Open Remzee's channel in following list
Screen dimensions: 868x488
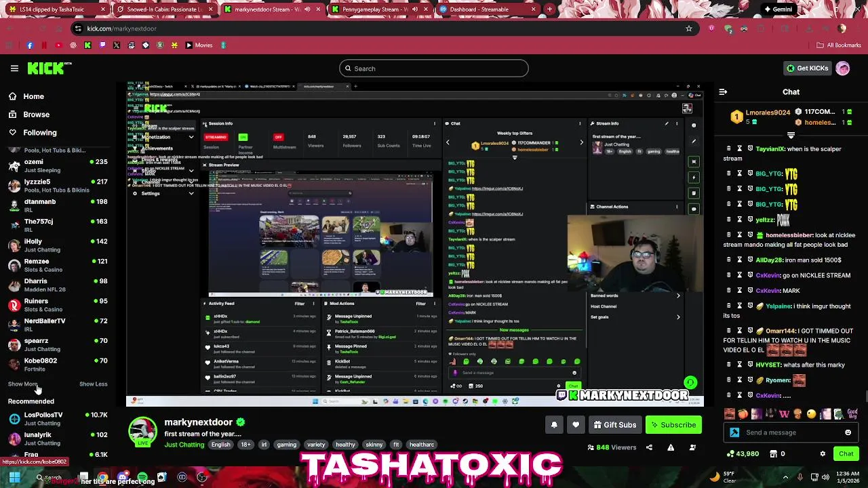click(x=57, y=265)
